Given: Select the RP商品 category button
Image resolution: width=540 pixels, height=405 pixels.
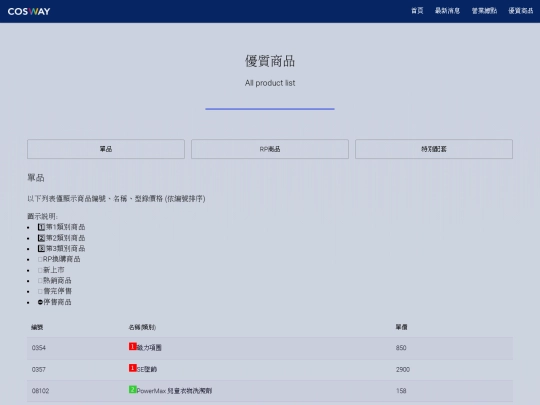Looking at the screenshot, I should coord(270,149).
